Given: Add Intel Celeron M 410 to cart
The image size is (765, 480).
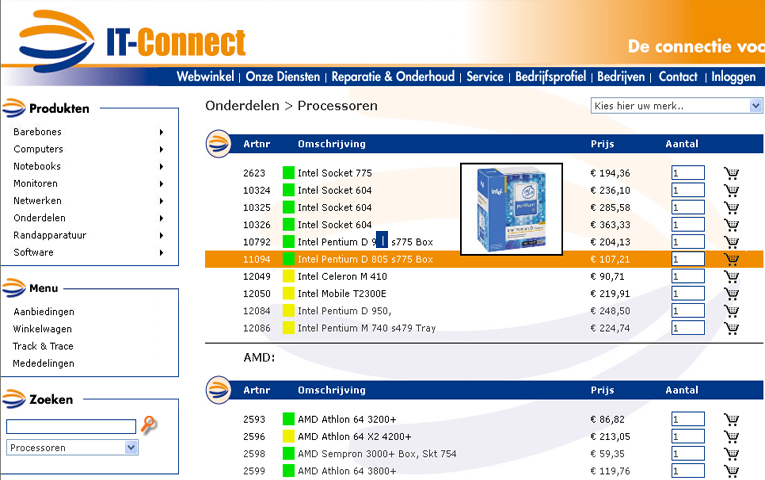Looking at the screenshot, I should (731, 277).
